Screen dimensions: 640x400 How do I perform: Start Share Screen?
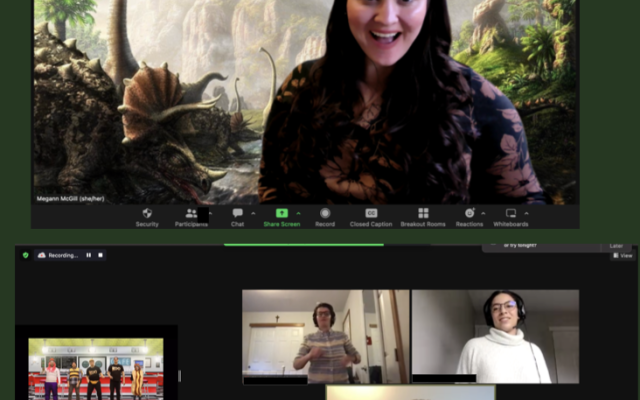(282, 217)
